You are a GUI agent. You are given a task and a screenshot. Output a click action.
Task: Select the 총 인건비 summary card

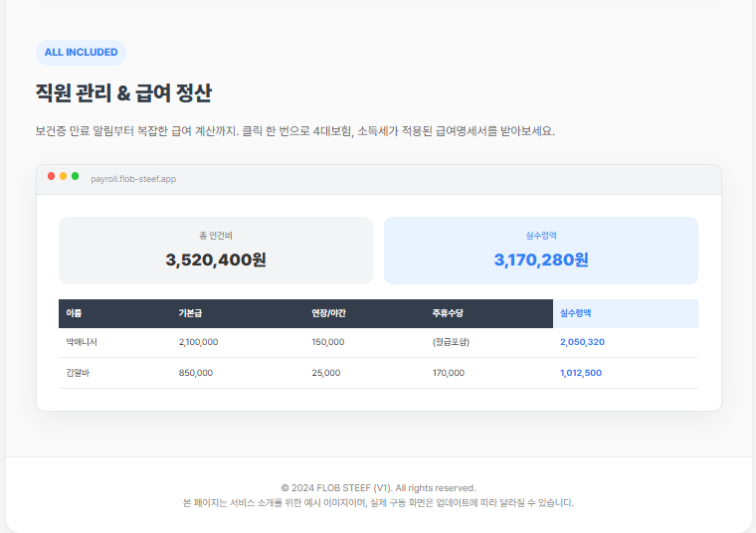click(216, 251)
